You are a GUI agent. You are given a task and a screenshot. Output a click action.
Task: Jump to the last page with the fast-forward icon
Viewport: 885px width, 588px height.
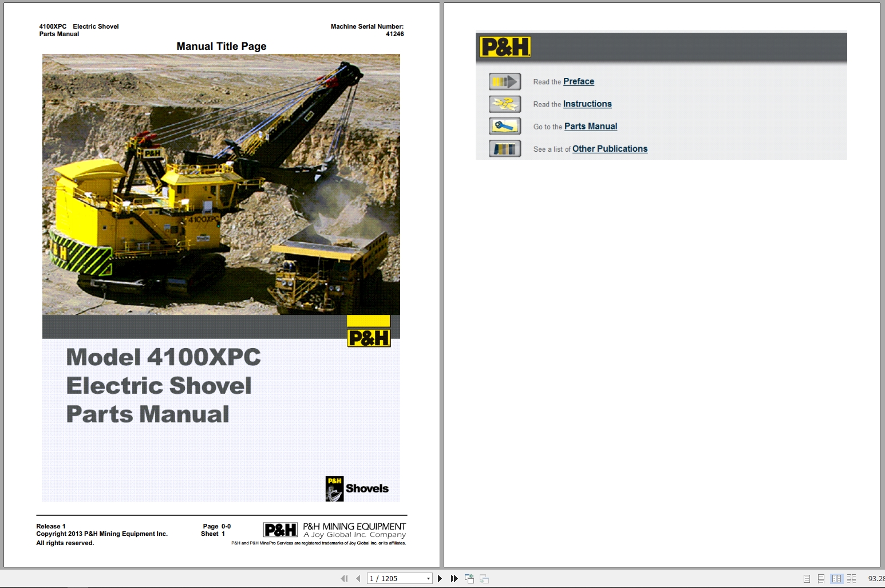(x=454, y=578)
